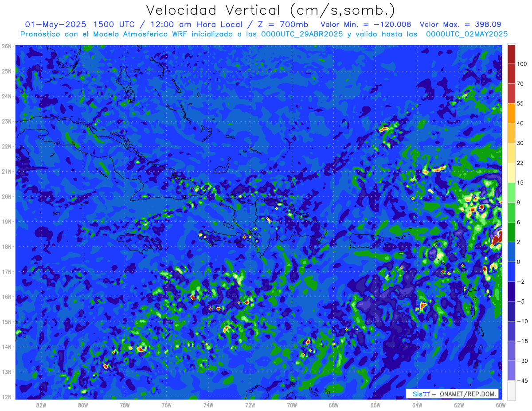Image resolution: width=532 pixels, height=411 pixels.
Task: Click the colorbar value "0"
Action: 519,262
